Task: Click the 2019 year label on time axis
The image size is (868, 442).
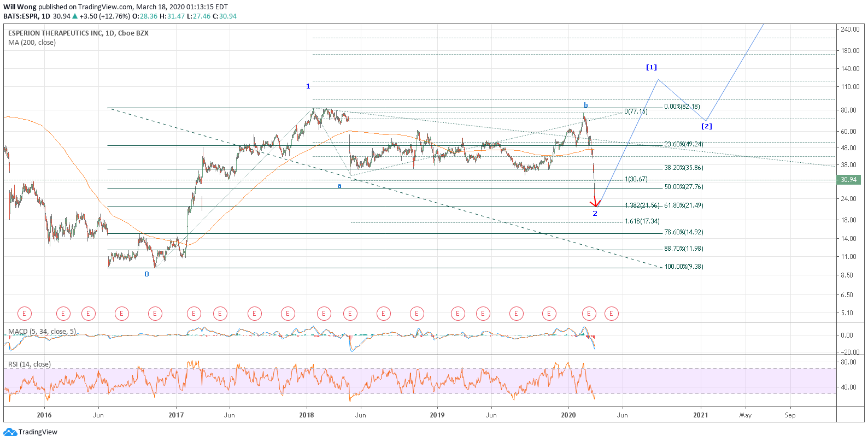Action: [437, 415]
